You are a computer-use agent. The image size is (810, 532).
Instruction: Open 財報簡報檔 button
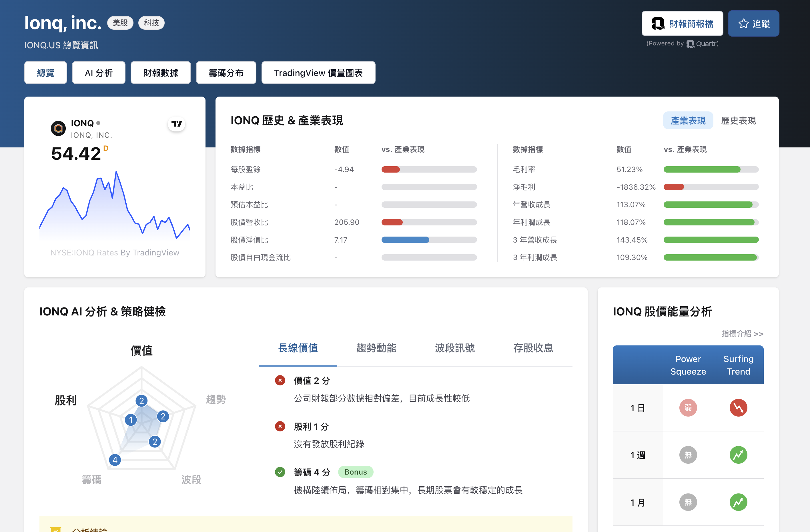coord(682,23)
